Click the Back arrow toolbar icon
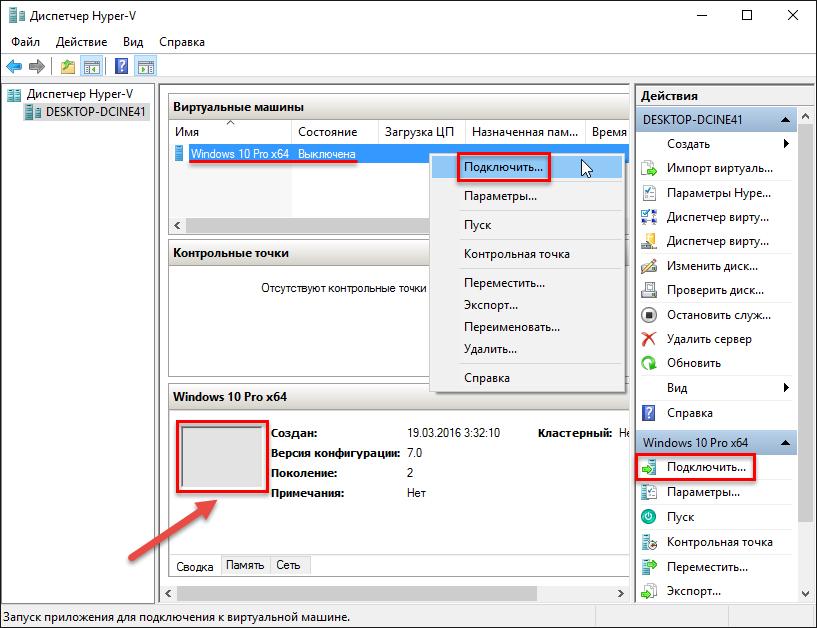The width and height of the screenshot is (817, 628). [14, 67]
